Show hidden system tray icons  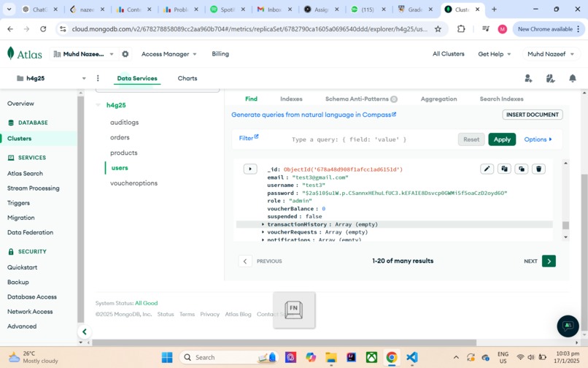(456, 357)
